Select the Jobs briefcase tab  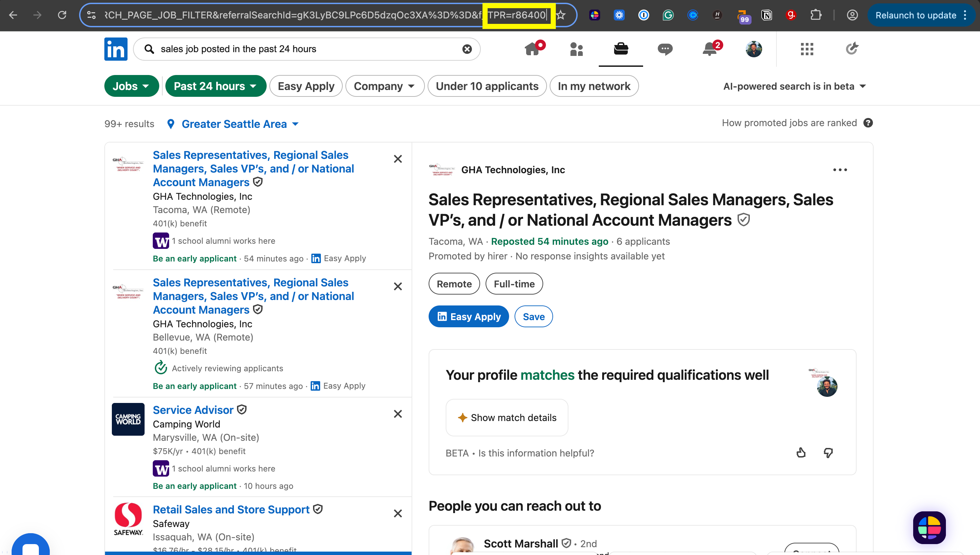[621, 49]
